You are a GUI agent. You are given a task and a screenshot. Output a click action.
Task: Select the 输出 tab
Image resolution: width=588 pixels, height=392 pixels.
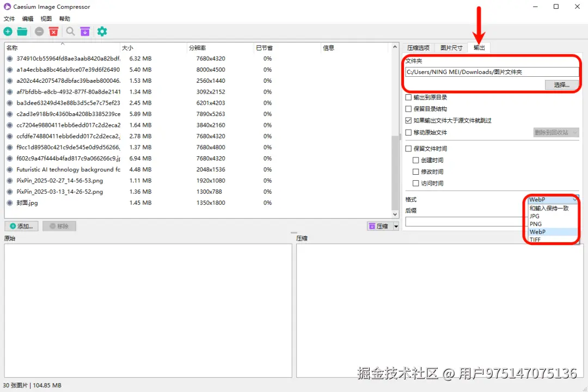pos(479,48)
